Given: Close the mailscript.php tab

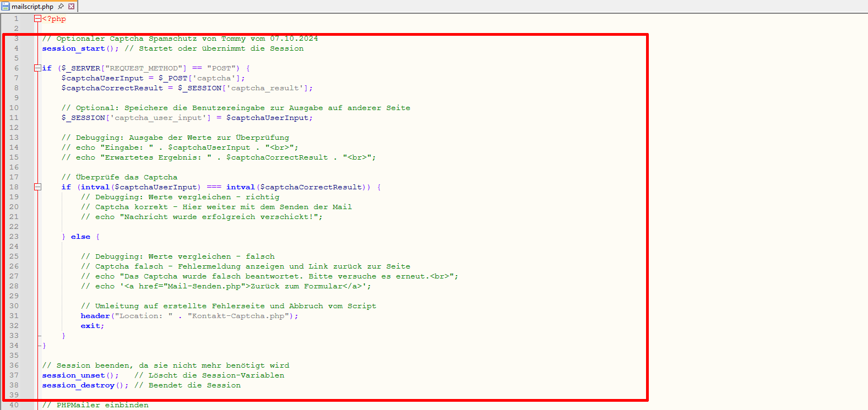Looking at the screenshot, I should (x=71, y=7).
